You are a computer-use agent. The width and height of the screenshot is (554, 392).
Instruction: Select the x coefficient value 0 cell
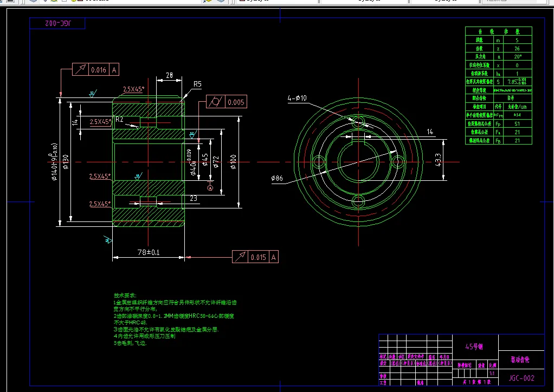point(517,66)
